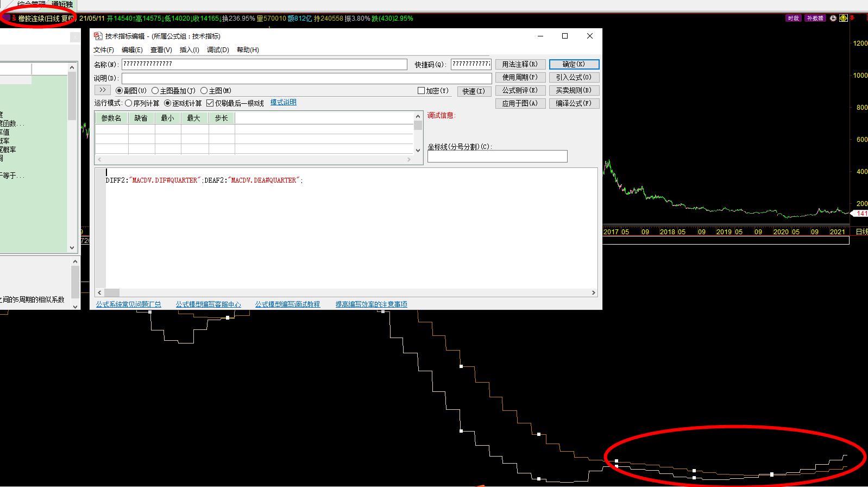Open 公式模型编写客服中心 link

coord(208,304)
